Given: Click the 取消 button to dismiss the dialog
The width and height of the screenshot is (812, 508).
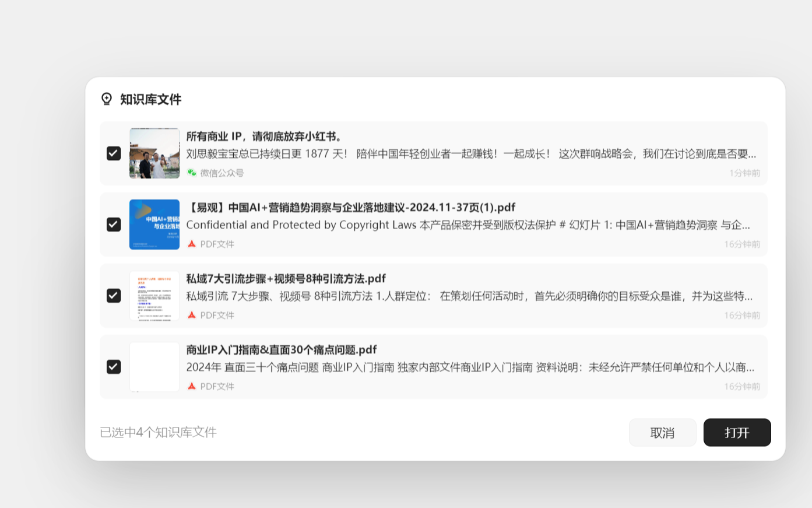Looking at the screenshot, I should pyautogui.click(x=662, y=432).
